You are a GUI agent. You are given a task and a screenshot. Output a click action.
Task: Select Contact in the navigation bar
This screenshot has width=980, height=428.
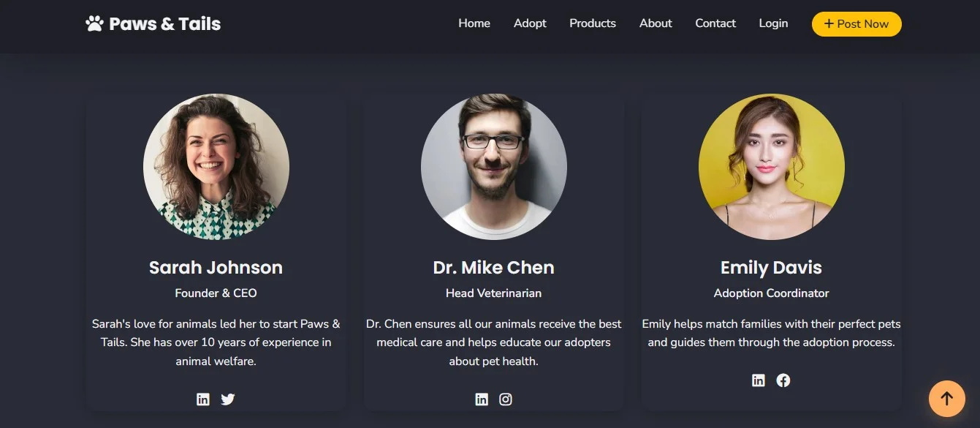point(715,23)
